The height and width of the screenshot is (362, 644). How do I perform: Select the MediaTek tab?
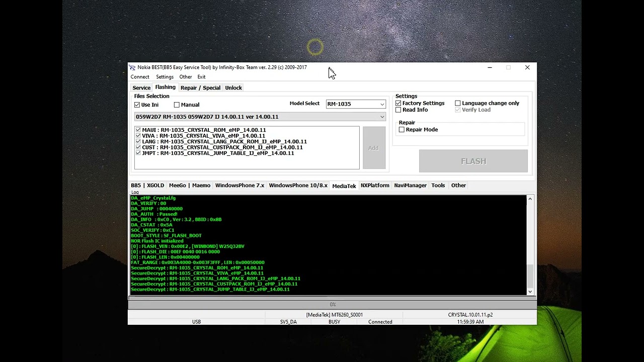[x=344, y=186]
